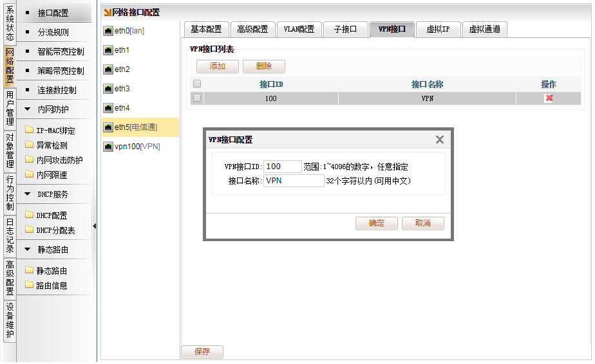Screen dimensions: 595x364
Task: Click the 添加 button
Action: tap(218, 66)
